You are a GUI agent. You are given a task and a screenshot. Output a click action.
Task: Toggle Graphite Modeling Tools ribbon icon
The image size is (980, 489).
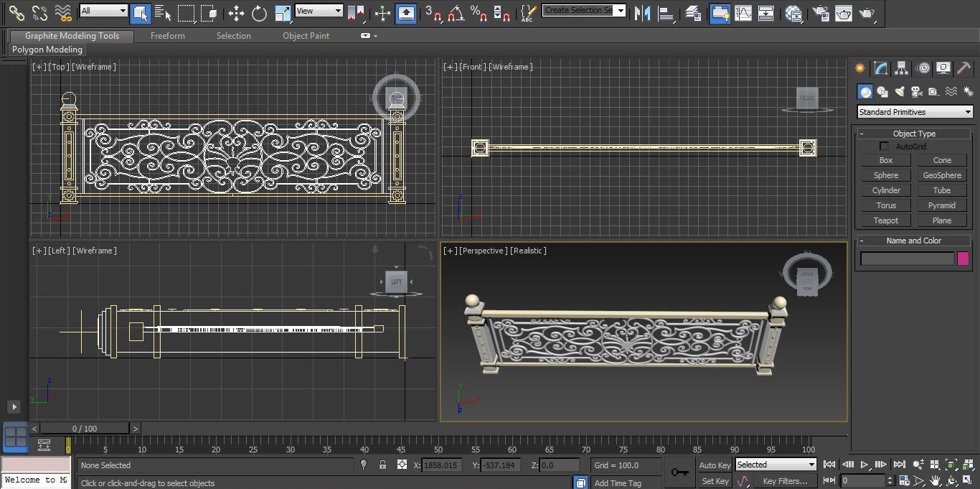[720, 12]
